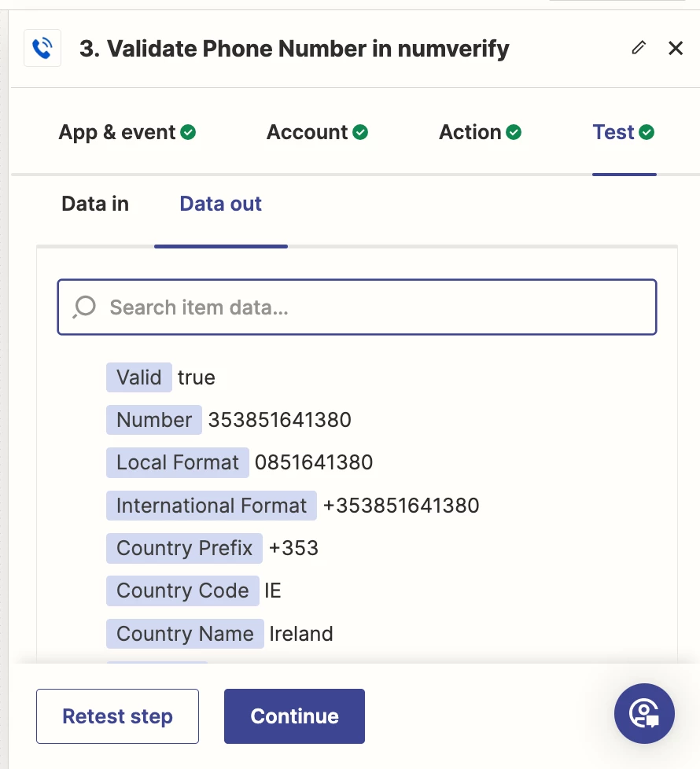Viewport: 700px width, 769px height.
Task: Close the step editor panel
Action: tap(676, 48)
